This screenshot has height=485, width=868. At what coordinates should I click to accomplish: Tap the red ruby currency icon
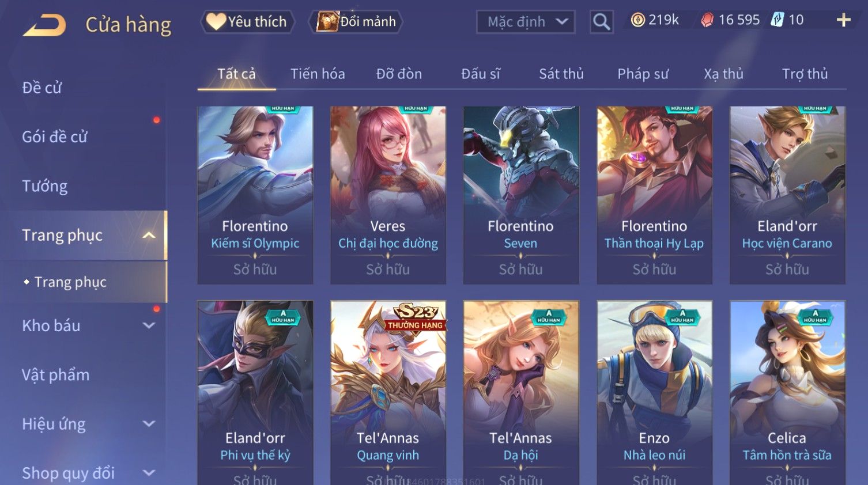(707, 20)
